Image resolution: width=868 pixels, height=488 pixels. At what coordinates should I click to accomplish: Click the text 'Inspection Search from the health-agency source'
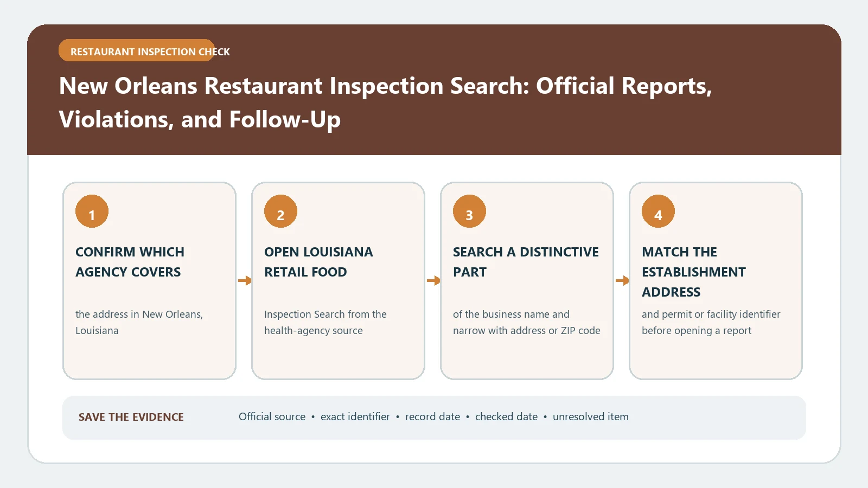click(325, 322)
